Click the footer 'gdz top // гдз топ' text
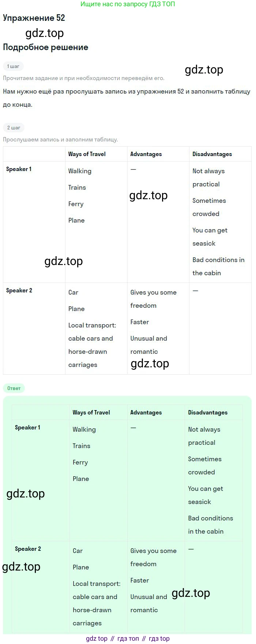The width and height of the screenshot is (256, 644). point(128,639)
